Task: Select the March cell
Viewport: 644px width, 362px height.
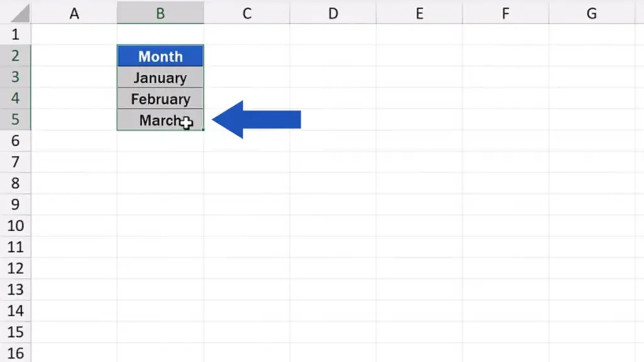Action: point(160,120)
